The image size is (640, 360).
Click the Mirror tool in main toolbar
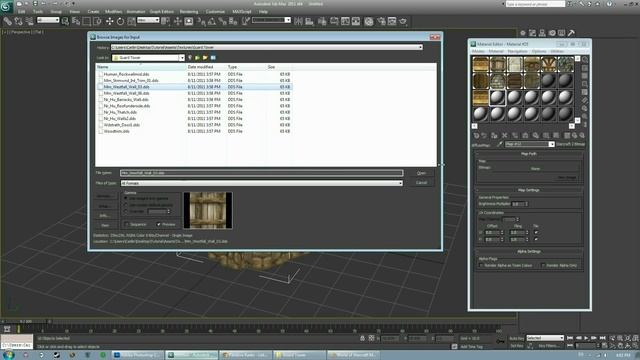pos(298,21)
